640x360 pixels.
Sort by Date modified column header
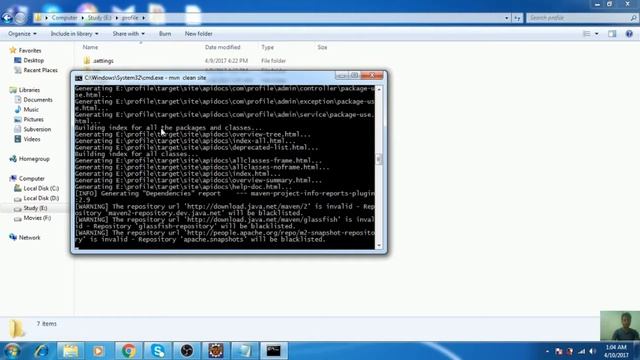(x=222, y=47)
